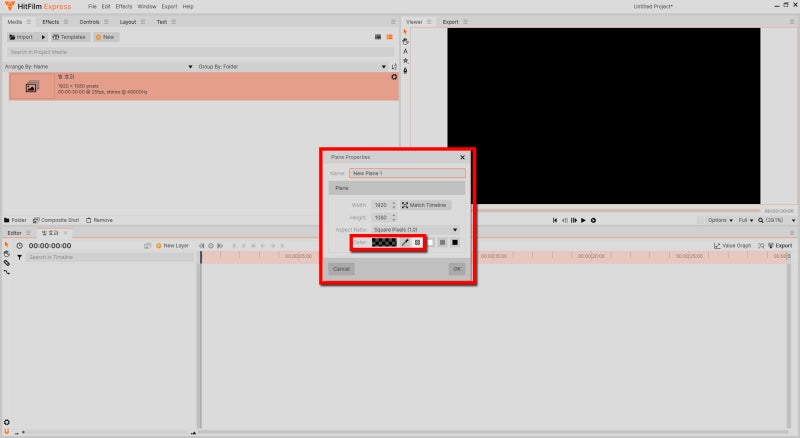Jump to the start in viewer controls
The image size is (800, 438).
coord(555,221)
